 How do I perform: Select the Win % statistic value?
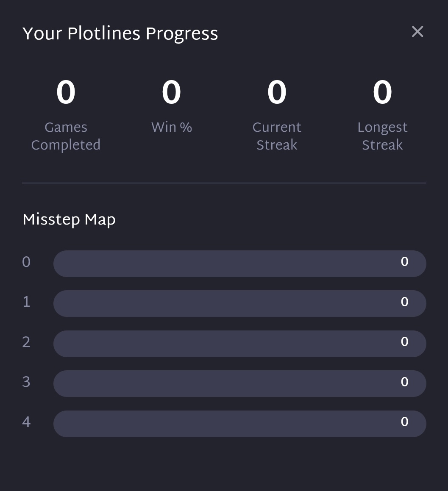click(171, 92)
